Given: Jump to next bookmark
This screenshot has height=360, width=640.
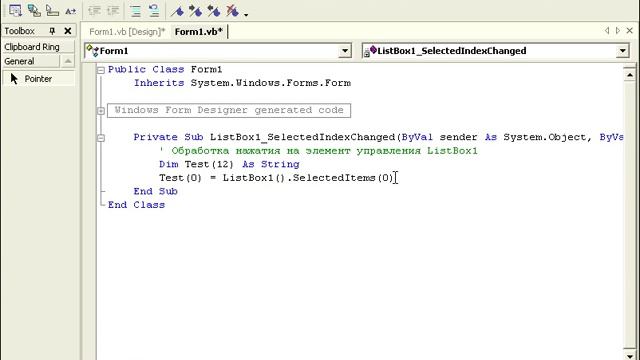Looking at the screenshot, I should (x=196, y=11).
